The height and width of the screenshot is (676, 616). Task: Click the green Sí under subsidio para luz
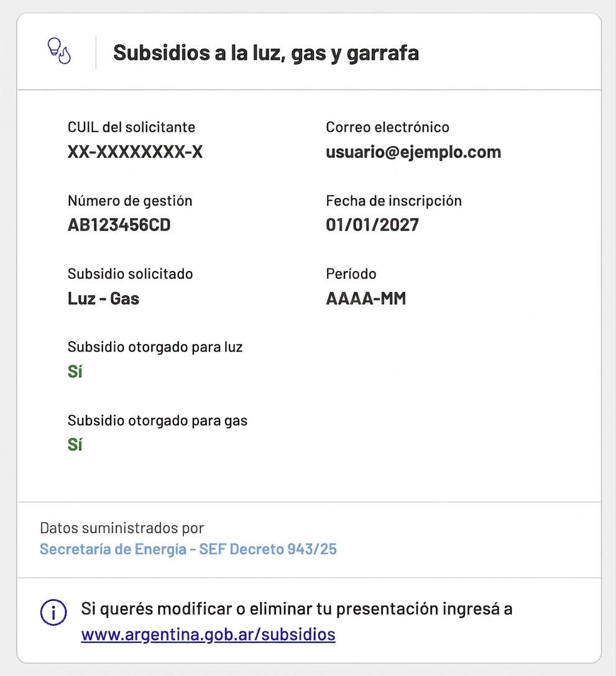[75, 371]
